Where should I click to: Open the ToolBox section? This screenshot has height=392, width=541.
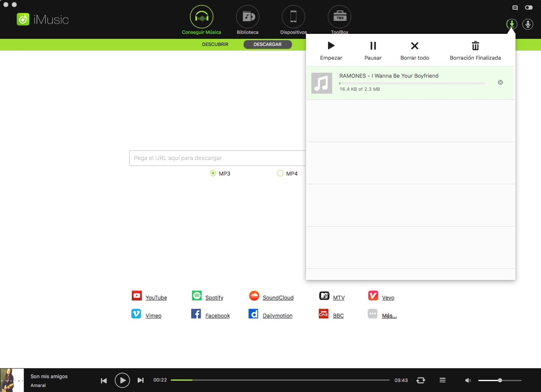[x=339, y=17]
